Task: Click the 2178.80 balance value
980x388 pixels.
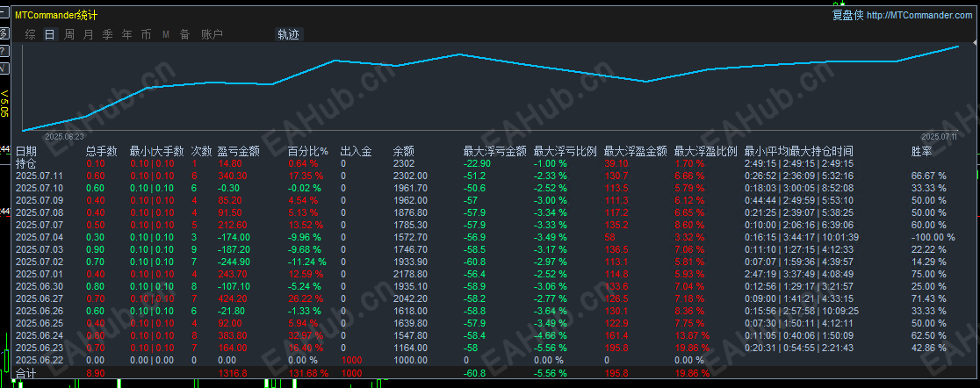Action: 410,274
